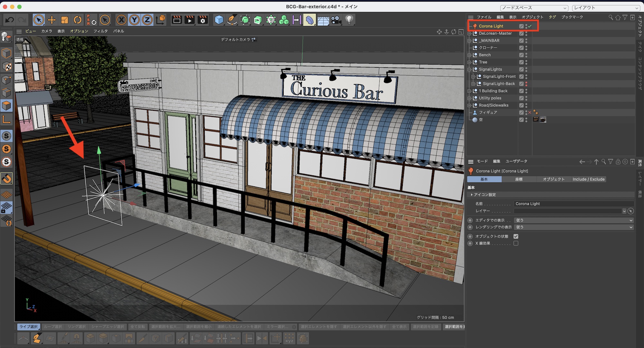Expand the アイコン設定 section

(x=472, y=195)
